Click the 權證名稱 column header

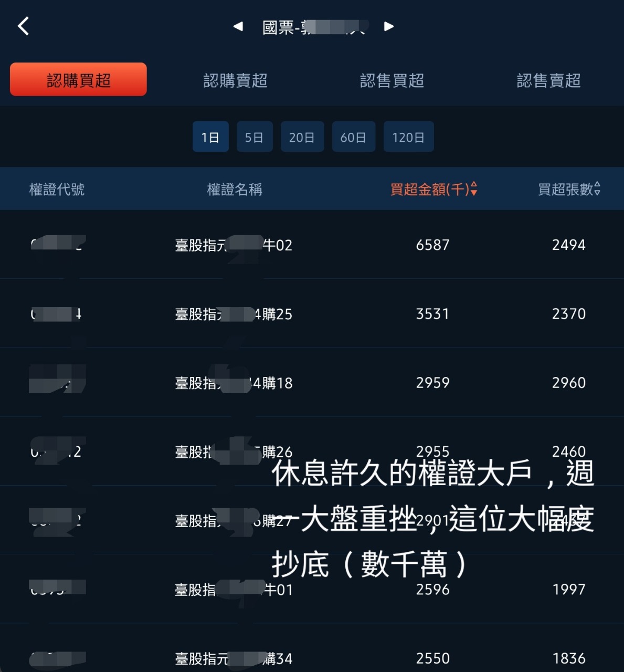point(235,189)
